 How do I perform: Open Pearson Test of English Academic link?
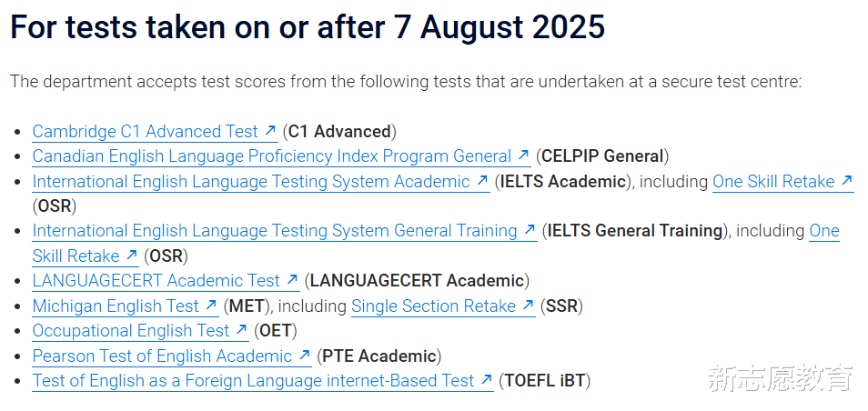click(x=162, y=356)
